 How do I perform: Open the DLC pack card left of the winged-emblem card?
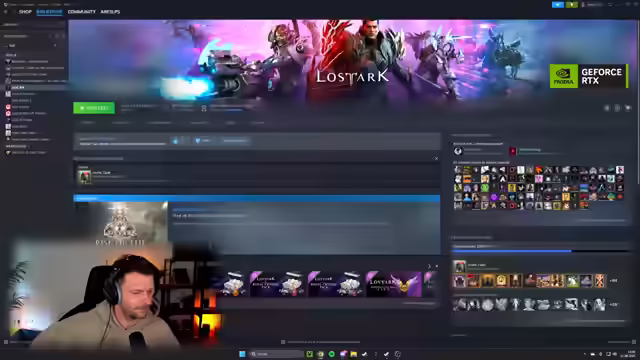pyautogui.click(x=335, y=284)
